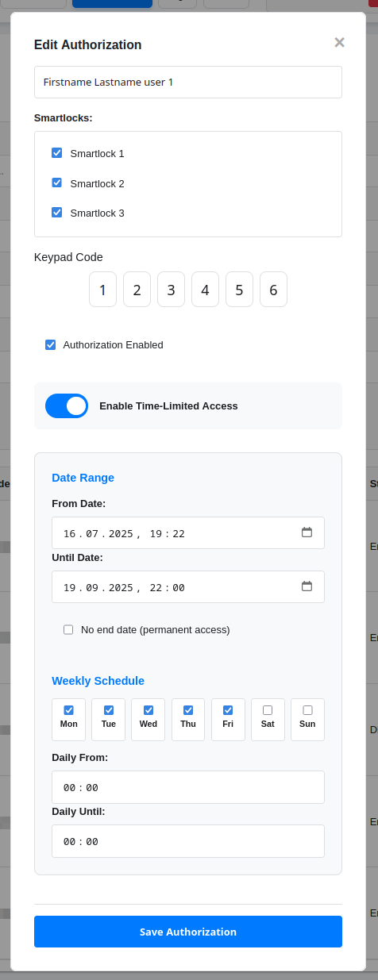Viewport: 378px width, 980px height.
Task: Click the hour 22 in Until Date
Action: tap(156, 587)
